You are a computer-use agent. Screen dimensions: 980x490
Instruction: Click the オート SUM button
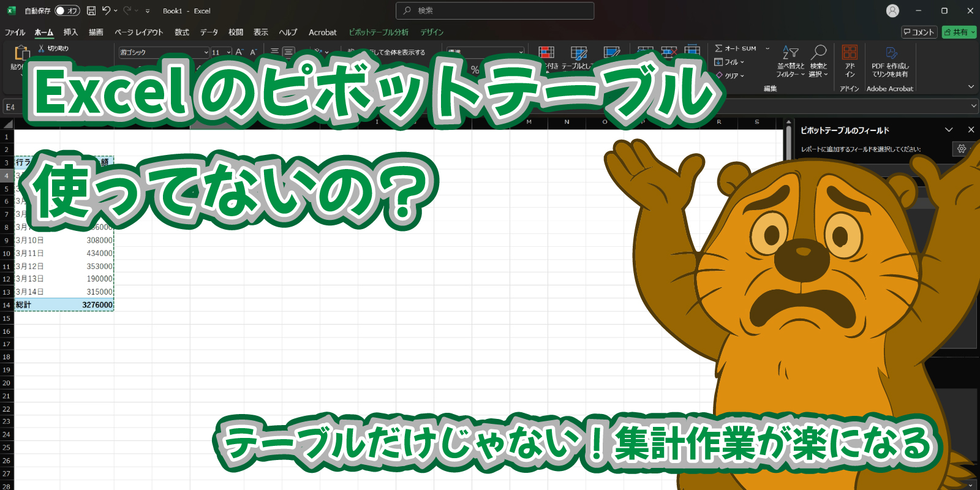click(736, 48)
